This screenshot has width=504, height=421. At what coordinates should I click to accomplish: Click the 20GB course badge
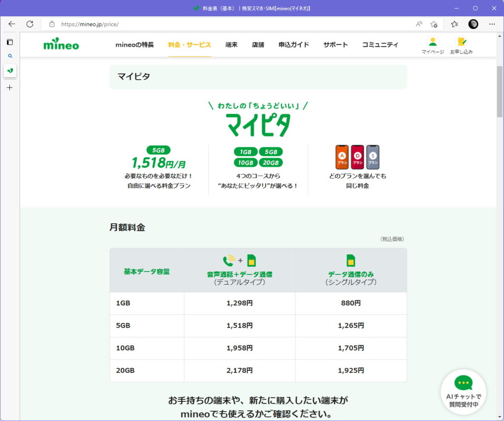[271, 162]
